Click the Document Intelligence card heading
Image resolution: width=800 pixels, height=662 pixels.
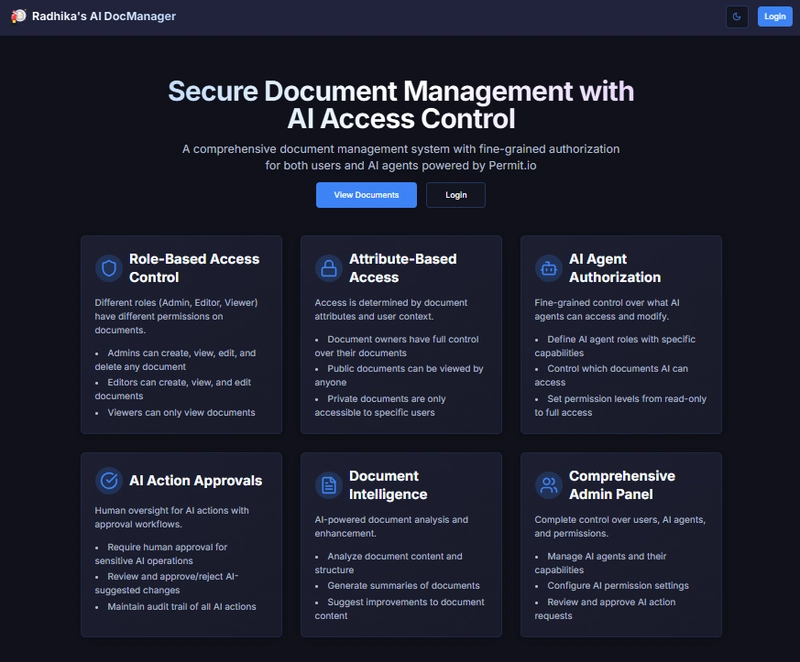[x=388, y=485]
